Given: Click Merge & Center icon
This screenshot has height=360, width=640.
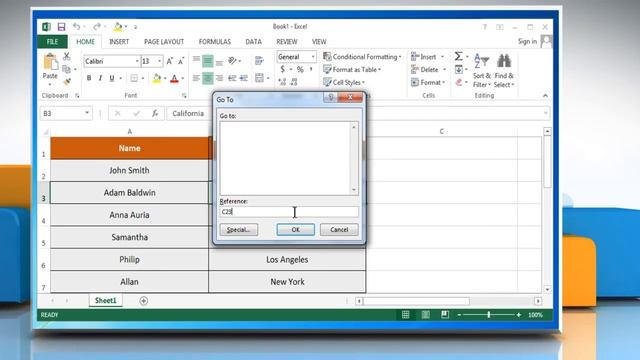Looking at the screenshot, I should click(259, 78).
